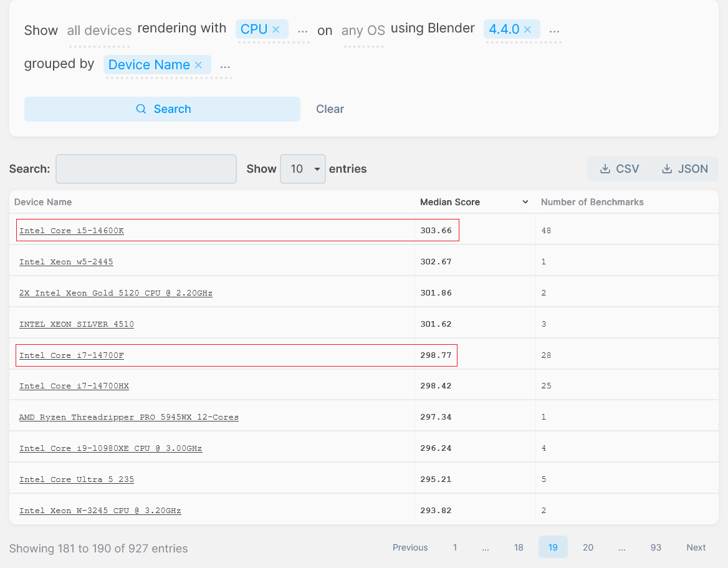728x568 pixels.
Task: Click the Clear button
Action: coord(330,108)
